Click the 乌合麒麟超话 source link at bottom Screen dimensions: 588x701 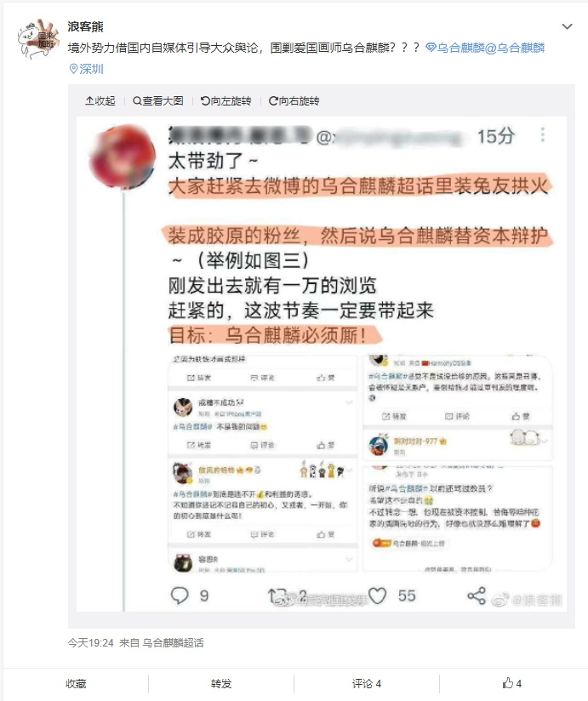tap(173, 643)
